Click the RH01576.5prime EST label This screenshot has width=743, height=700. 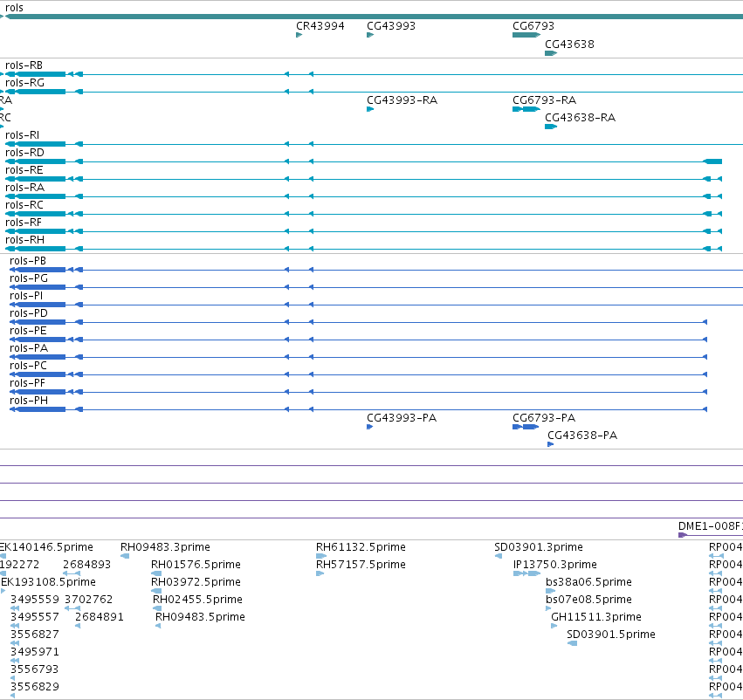coord(196,565)
